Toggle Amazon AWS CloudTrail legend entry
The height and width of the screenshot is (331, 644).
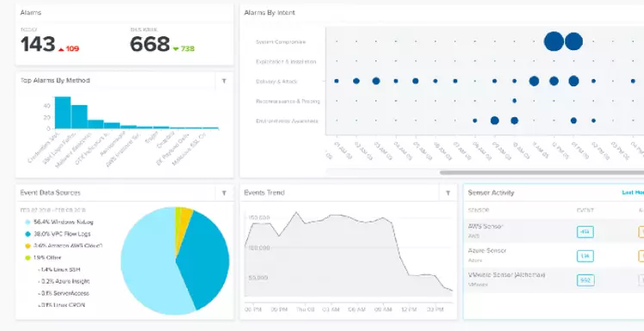[x=64, y=246]
